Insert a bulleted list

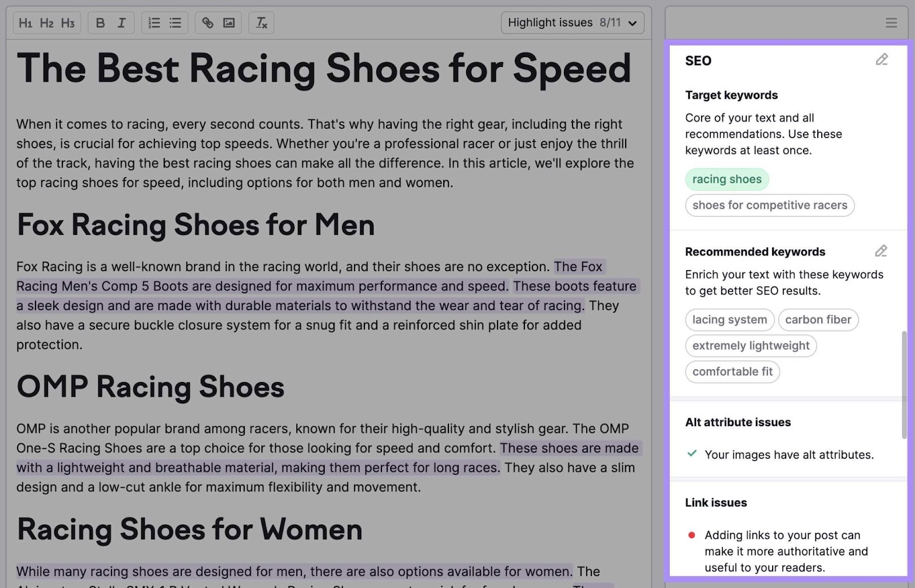click(175, 23)
